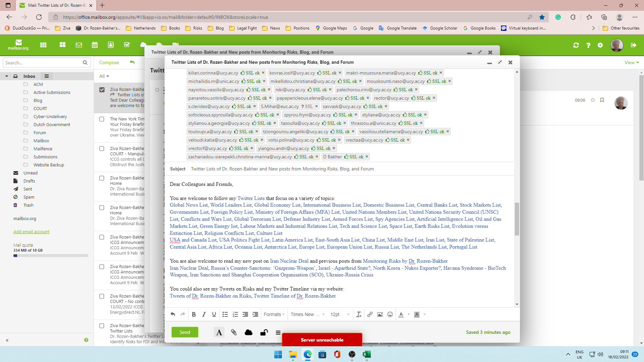Screen dimensions: 644x362
Task: Clear formatting in the editor
Action: 359,314
